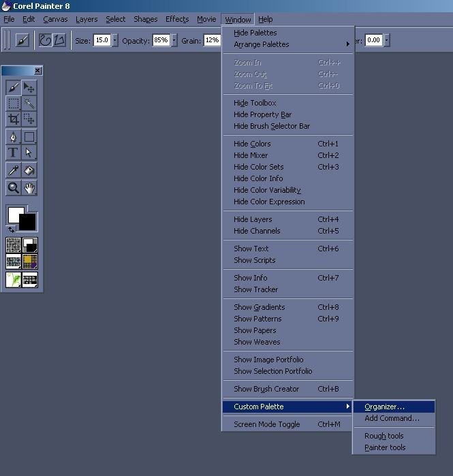
Task: Expand Custom Palette submenu
Action: click(x=287, y=407)
